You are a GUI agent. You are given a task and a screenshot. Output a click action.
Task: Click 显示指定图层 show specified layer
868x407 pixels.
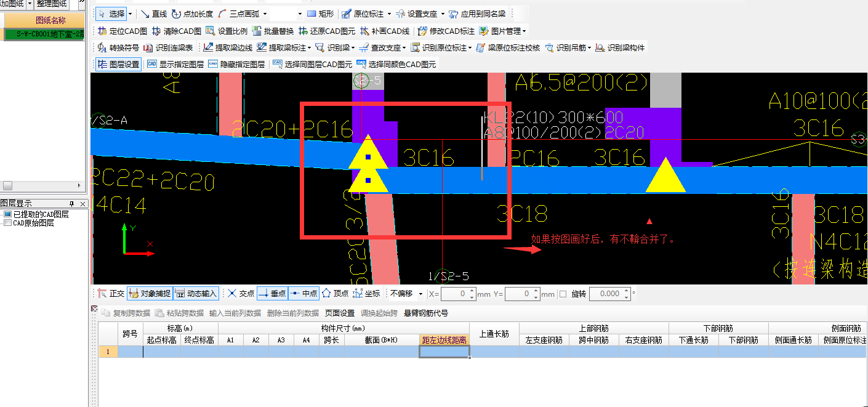click(x=175, y=64)
